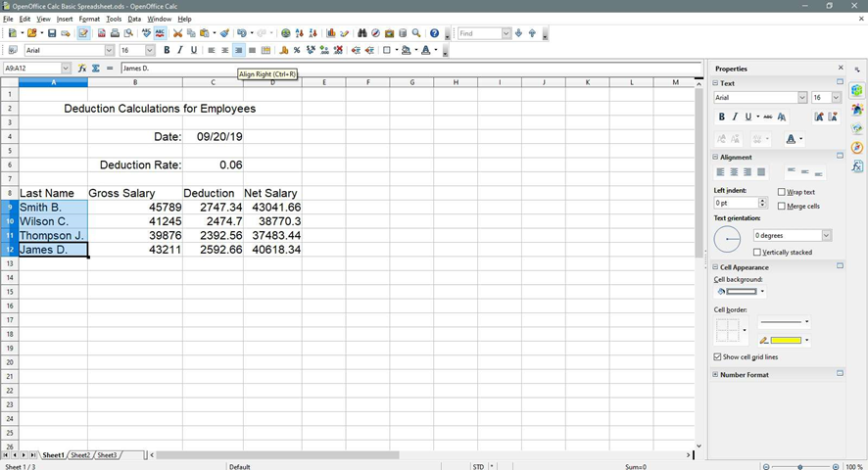Open the Function Wizard icon

coord(83,69)
